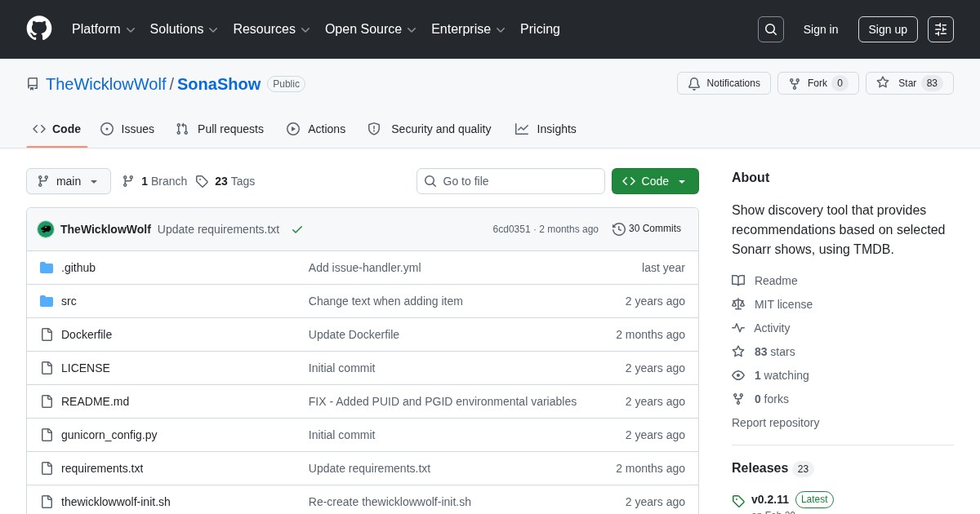This screenshot has height=514, width=980.
Task: Expand the Resources menu
Action: [x=272, y=29]
